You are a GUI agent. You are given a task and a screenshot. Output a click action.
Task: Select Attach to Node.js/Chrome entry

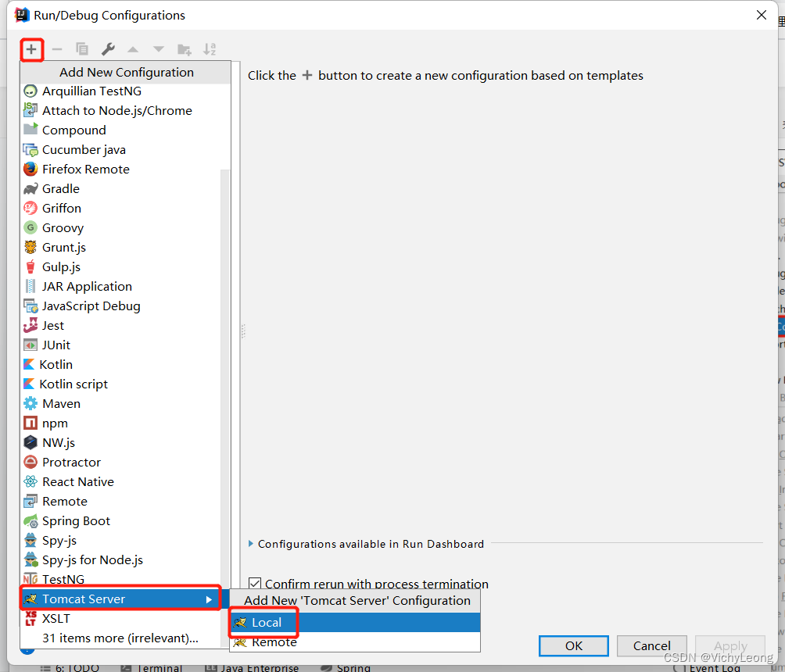[x=120, y=111]
